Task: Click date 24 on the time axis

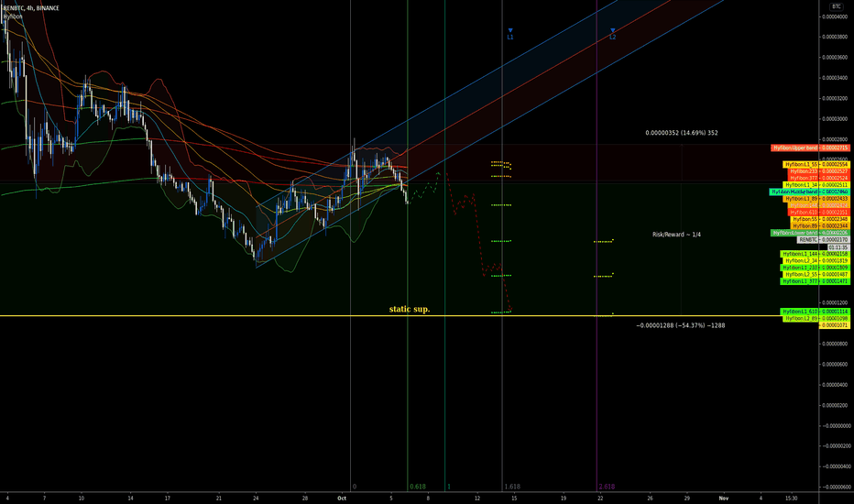Action: pos(256,498)
